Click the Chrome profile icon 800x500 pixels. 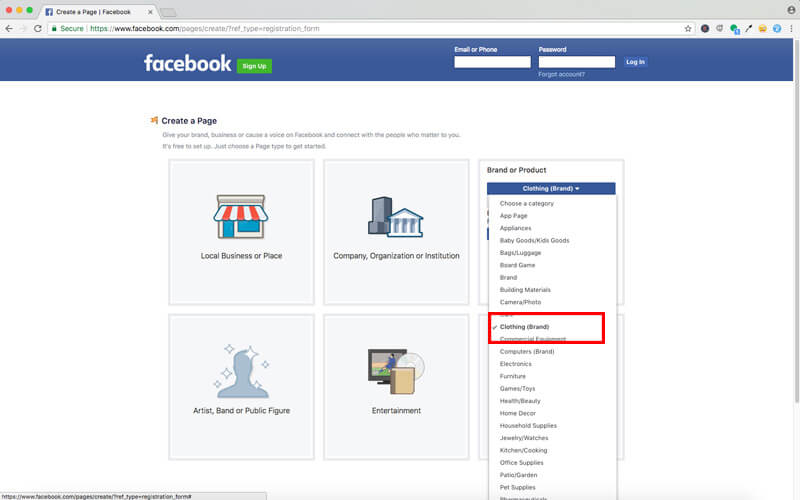[x=791, y=10]
